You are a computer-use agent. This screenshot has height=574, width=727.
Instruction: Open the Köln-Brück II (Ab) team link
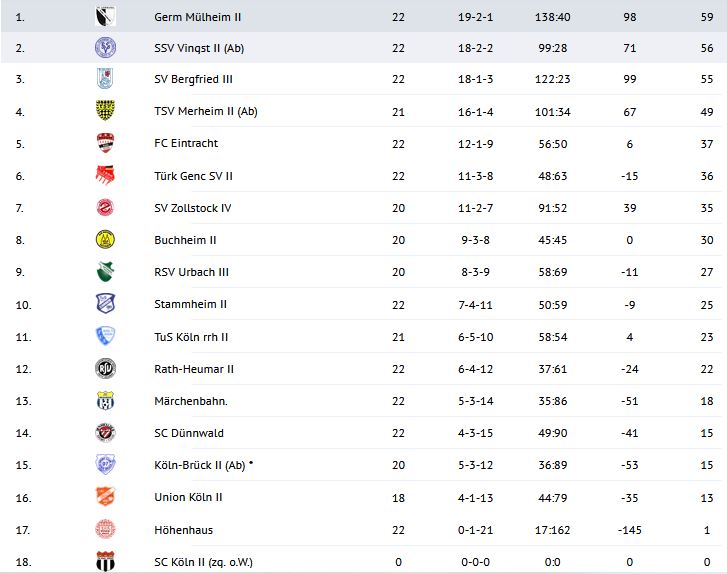[201, 465]
